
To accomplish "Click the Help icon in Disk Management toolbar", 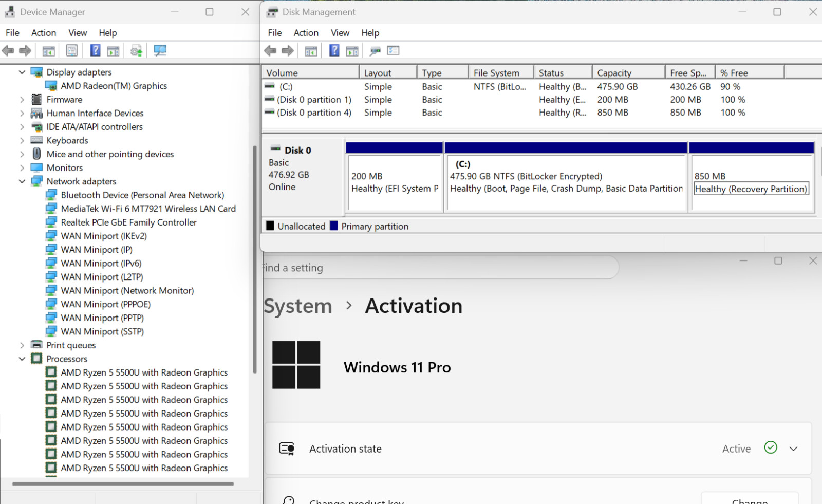I will pos(334,50).
